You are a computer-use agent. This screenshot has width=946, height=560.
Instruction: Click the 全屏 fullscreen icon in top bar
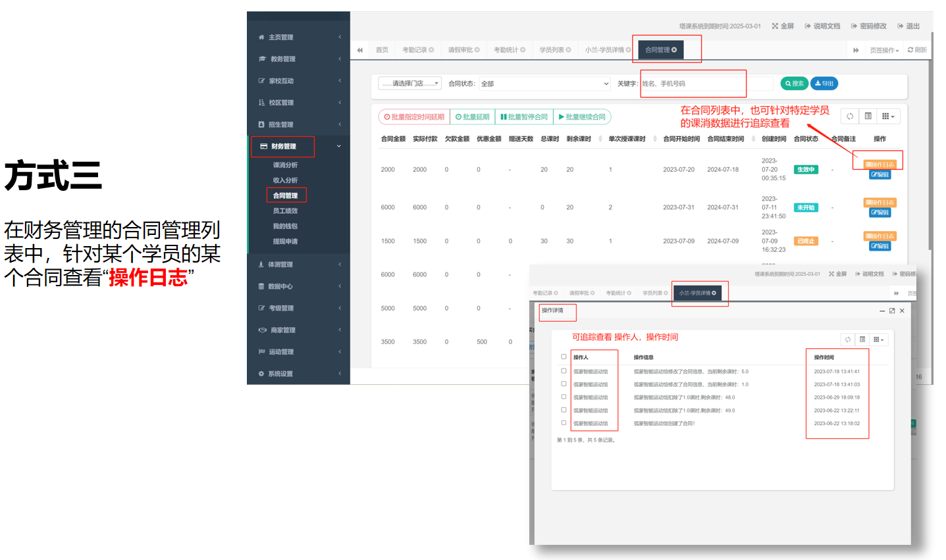click(x=782, y=26)
